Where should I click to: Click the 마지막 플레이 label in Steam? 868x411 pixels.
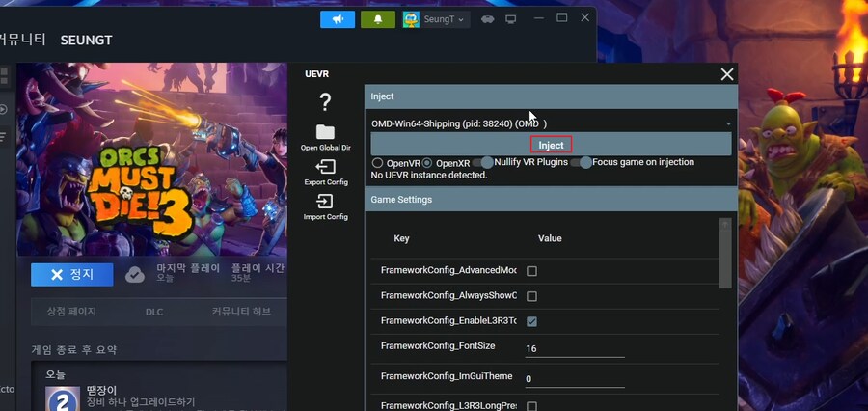(x=188, y=268)
